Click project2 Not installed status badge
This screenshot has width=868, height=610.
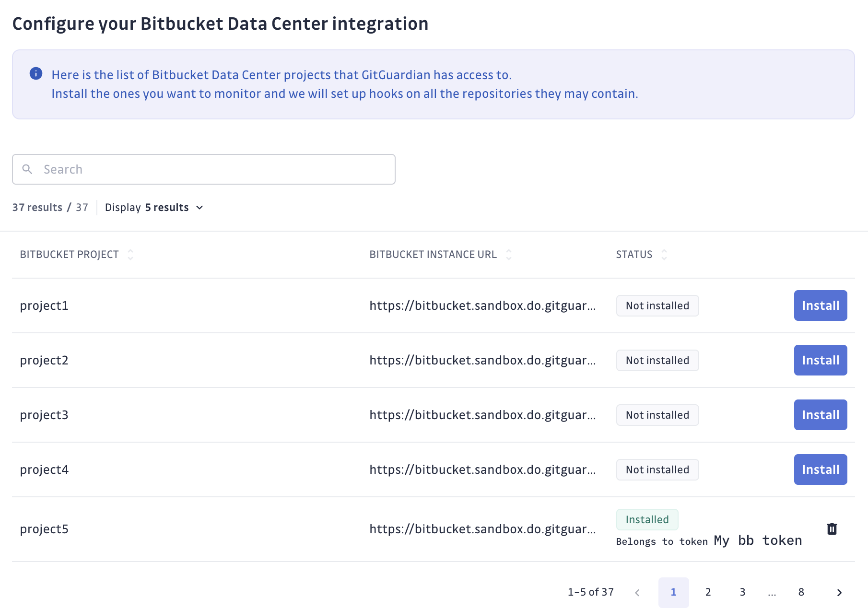click(x=657, y=360)
